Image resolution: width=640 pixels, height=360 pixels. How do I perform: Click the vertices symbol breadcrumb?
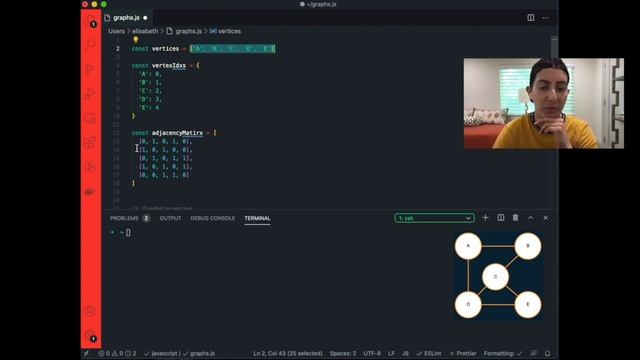coord(229,31)
